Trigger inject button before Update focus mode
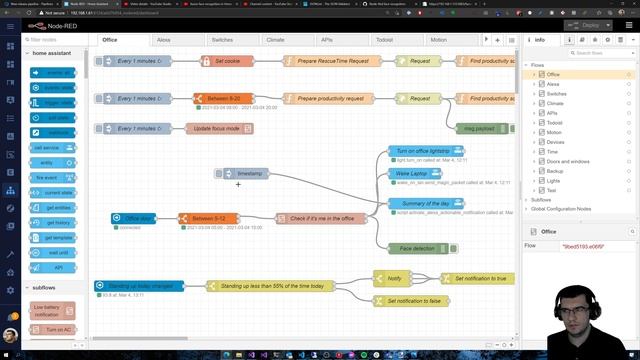 pos(99,129)
